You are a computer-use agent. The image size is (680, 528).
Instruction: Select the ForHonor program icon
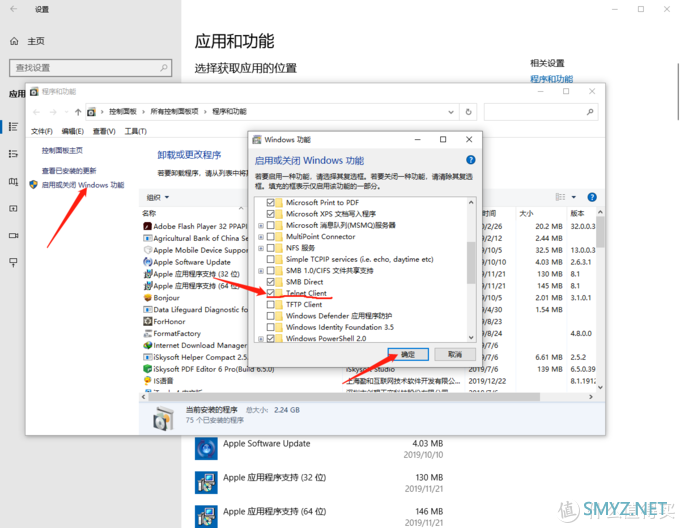[x=147, y=322]
